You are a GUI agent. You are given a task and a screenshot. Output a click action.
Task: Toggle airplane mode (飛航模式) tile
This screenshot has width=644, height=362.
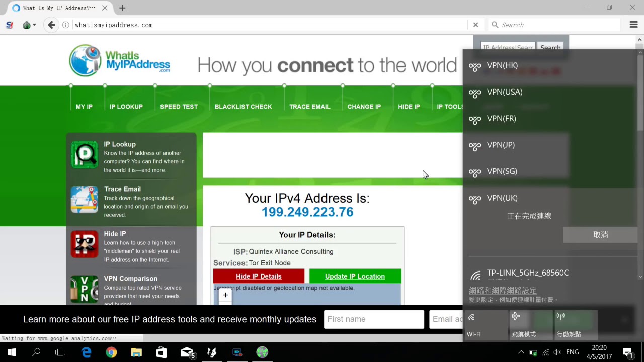tap(531, 325)
